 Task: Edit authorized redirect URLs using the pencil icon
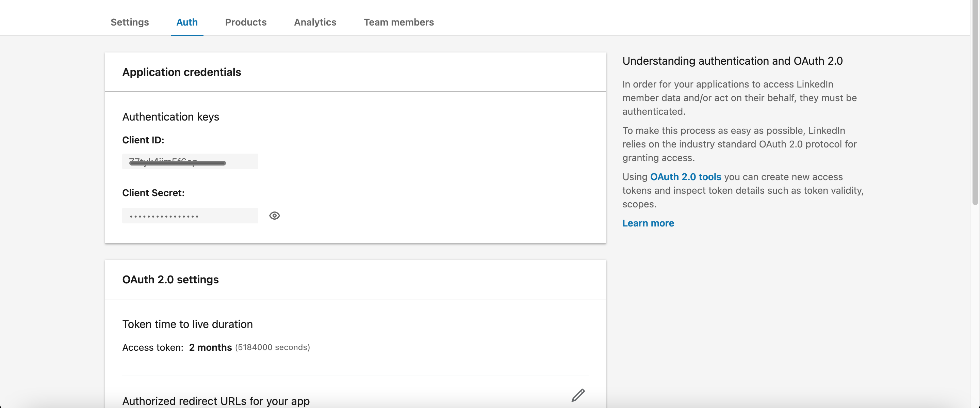coord(577,395)
